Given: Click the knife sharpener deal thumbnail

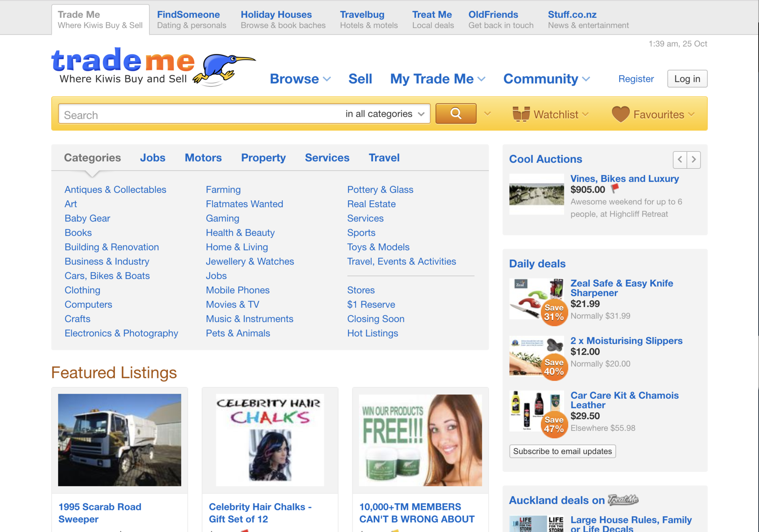Looking at the screenshot, I should [536, 299].
